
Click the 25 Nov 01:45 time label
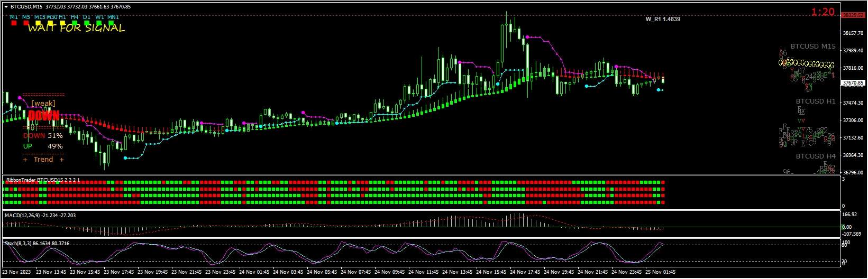(661, 273)
